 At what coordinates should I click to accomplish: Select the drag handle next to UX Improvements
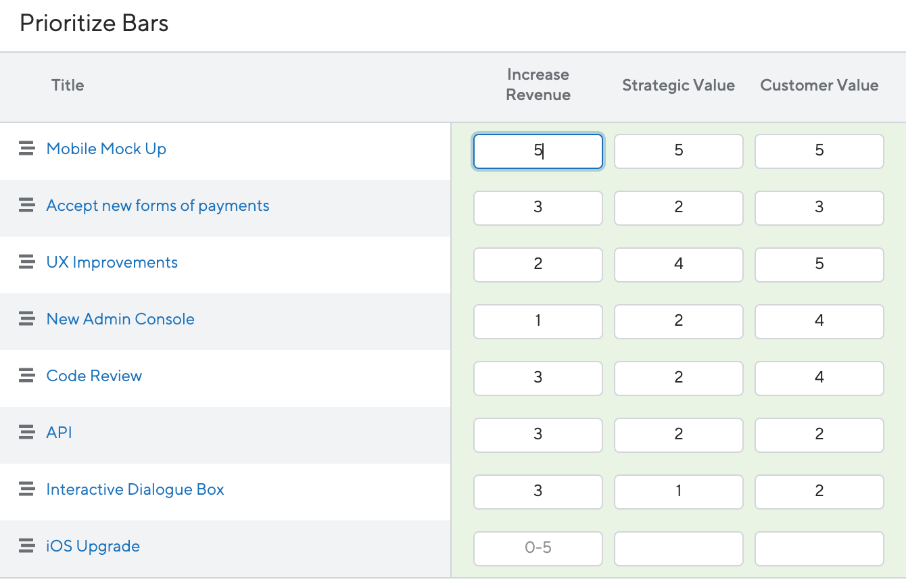point(26,262)
